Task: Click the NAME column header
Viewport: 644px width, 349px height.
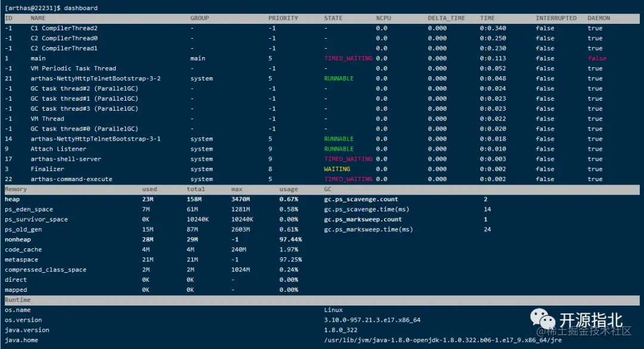Action: pyautogui.click(x=38, y=18)
